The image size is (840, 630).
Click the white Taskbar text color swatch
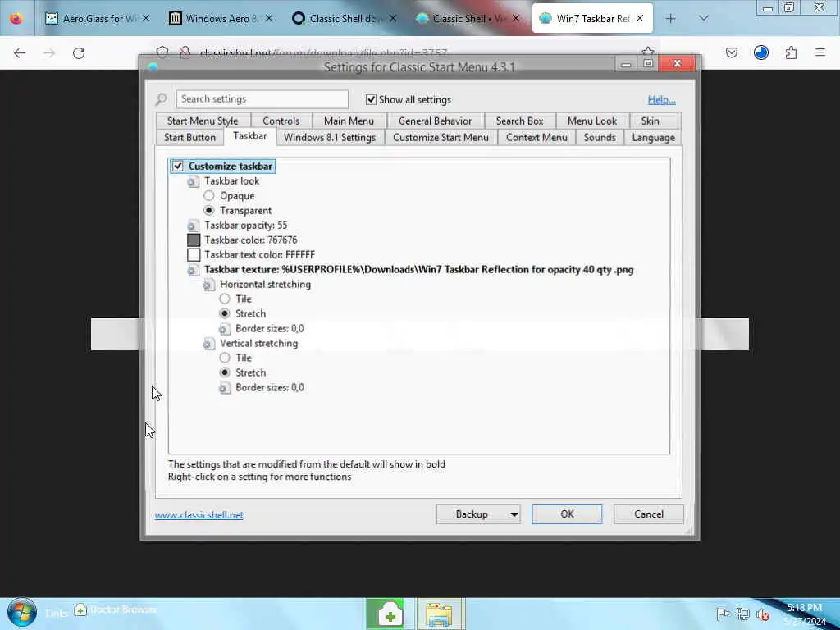194,255
